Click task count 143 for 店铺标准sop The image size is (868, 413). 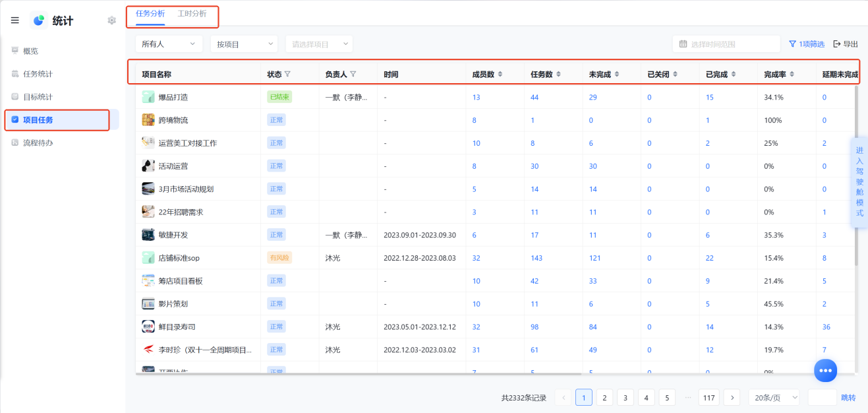click(536, 258)
